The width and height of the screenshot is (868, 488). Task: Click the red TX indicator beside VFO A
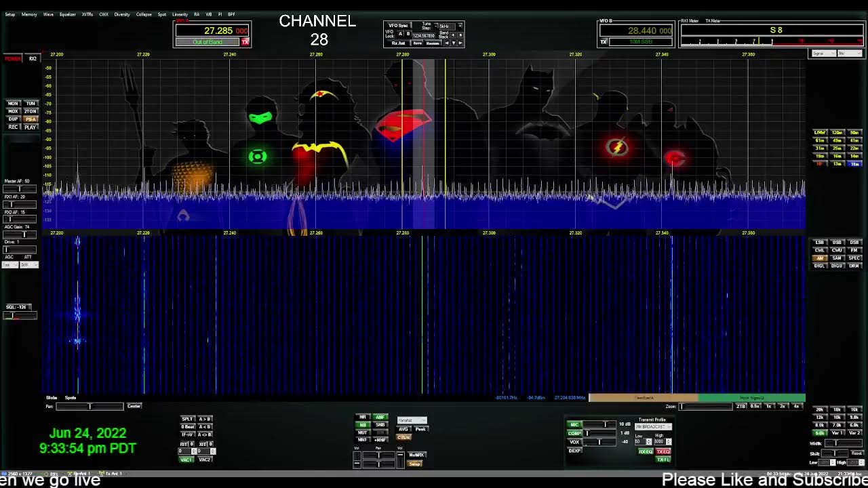tap(245, 42)
